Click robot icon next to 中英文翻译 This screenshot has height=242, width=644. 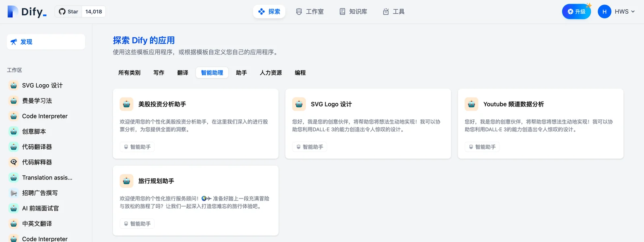tap(14, 223)
